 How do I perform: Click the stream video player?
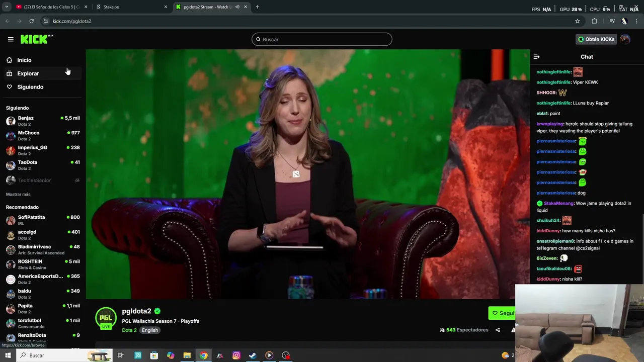click(x=307, y=174)
